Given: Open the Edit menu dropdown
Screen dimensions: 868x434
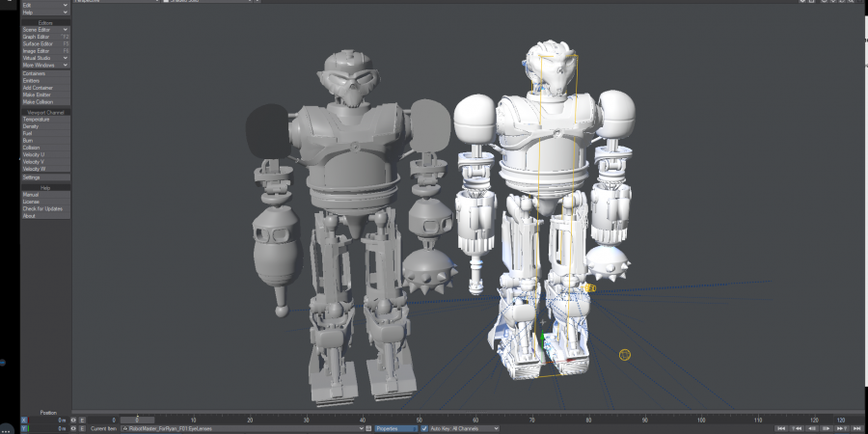Looking at the screenshot, I should pos(44,5).
